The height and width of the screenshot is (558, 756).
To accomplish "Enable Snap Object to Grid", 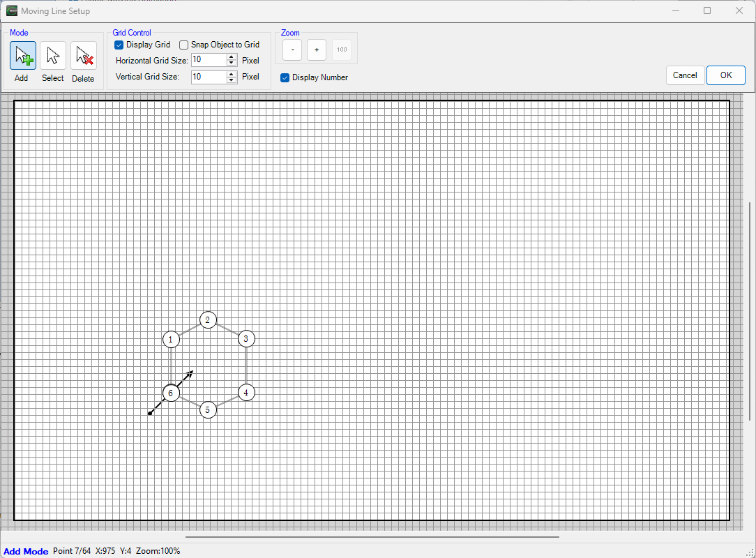I will (x=183, y=45).
